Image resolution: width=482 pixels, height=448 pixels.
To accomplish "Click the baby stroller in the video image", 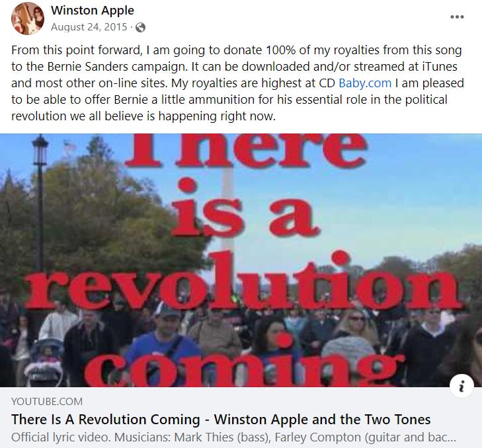I will pyautogui.click(x=44, y=363).
